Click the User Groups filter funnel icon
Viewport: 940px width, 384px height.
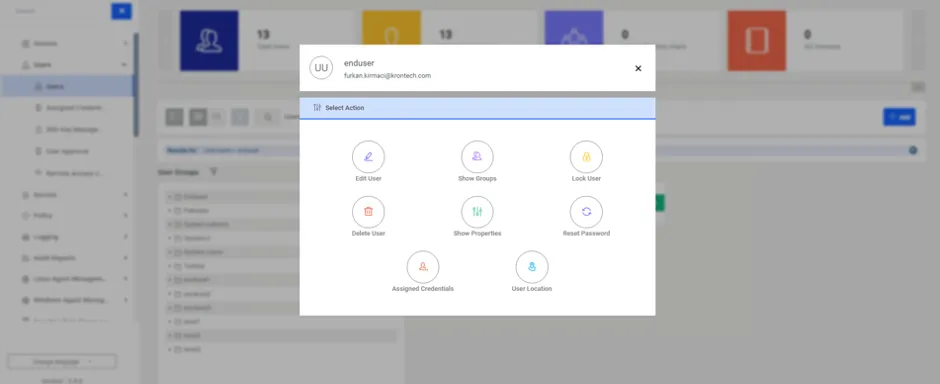click(214, 172)
